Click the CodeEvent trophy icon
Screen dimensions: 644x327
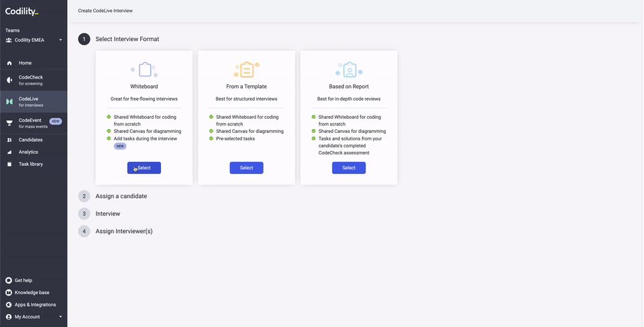(x=9, y=123)
